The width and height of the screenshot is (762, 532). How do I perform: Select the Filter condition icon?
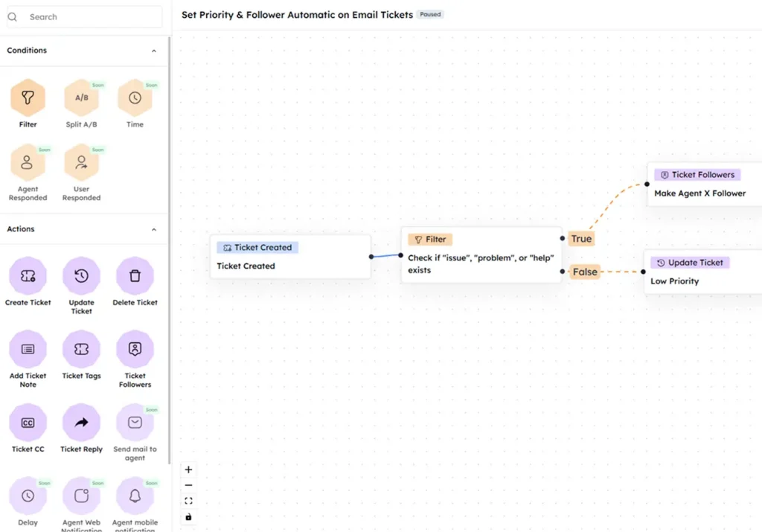pos(28,97)
